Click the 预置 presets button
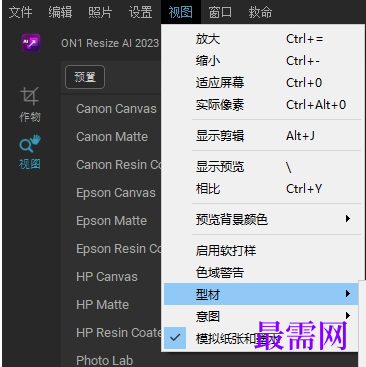366x367 pixels. point(85,77)
